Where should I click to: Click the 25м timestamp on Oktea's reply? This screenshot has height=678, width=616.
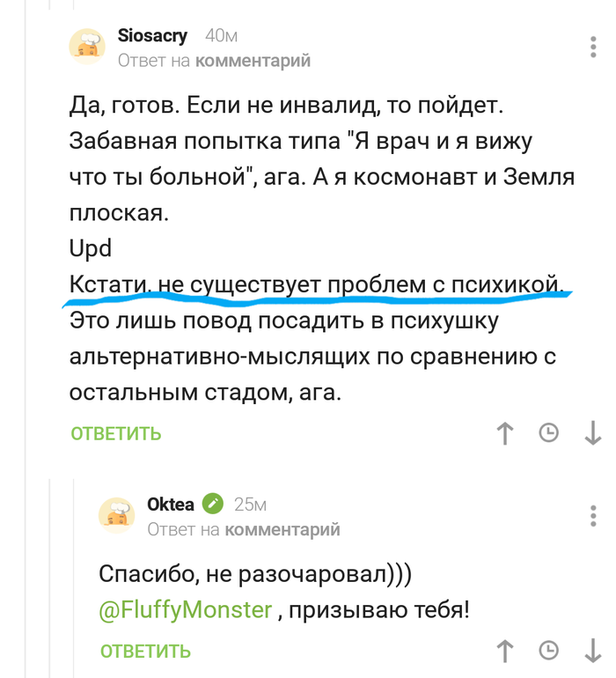(x=250, y=504)
